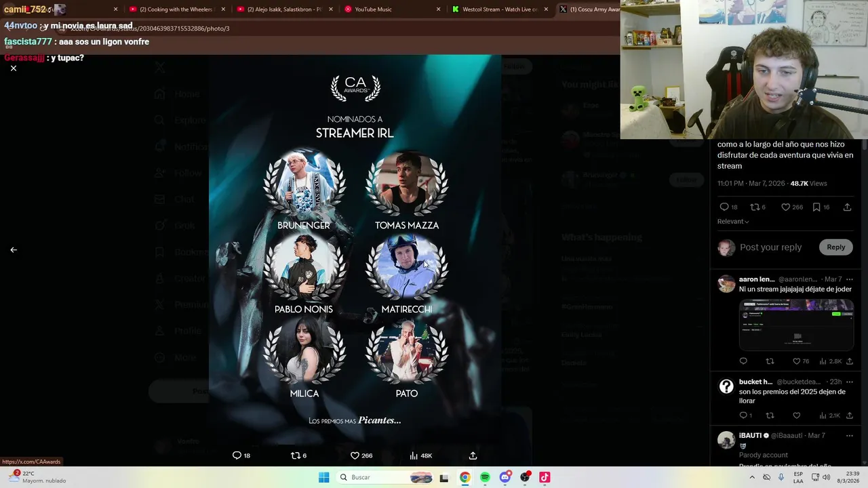Open the Relevant sort dropdown for replies
The height and width of the screenshot is (488, 868).
(733, 222)
